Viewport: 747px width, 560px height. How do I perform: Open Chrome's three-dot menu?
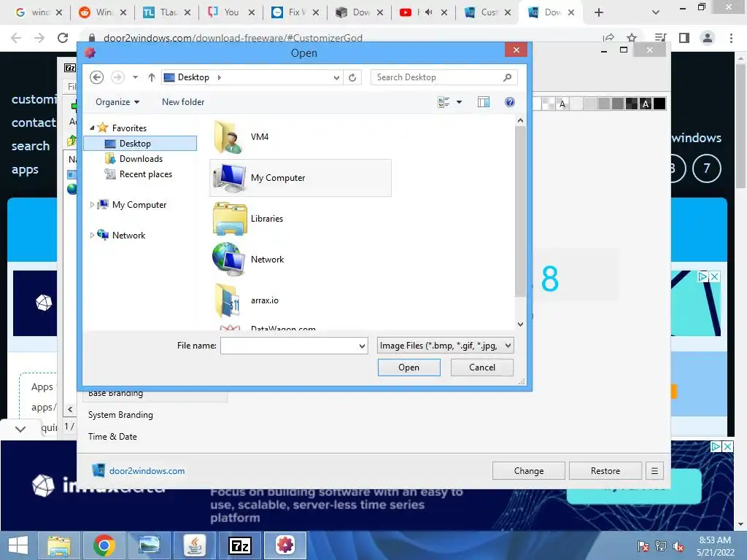[x=731, y=38]
